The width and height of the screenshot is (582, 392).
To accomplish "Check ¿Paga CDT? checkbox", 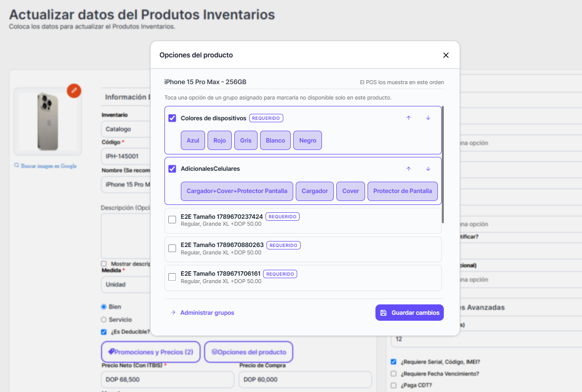I will (393, 386).
